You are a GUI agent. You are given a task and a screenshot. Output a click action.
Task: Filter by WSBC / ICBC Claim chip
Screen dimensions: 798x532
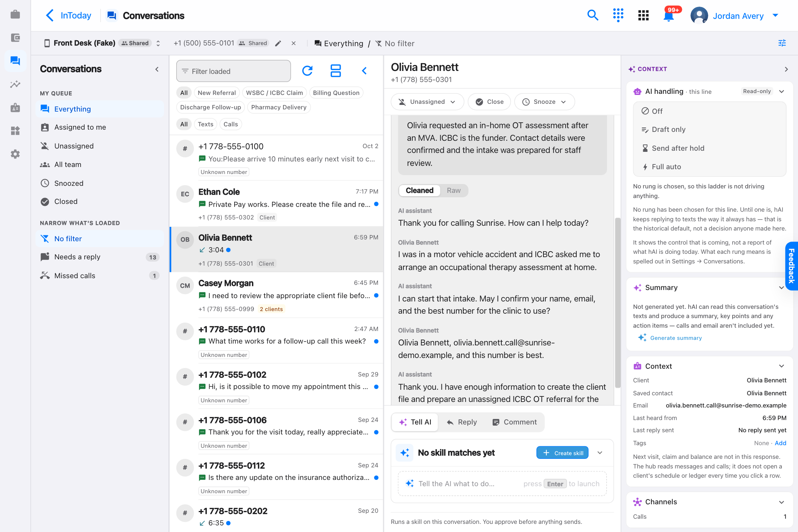click(x=274, y=93)
